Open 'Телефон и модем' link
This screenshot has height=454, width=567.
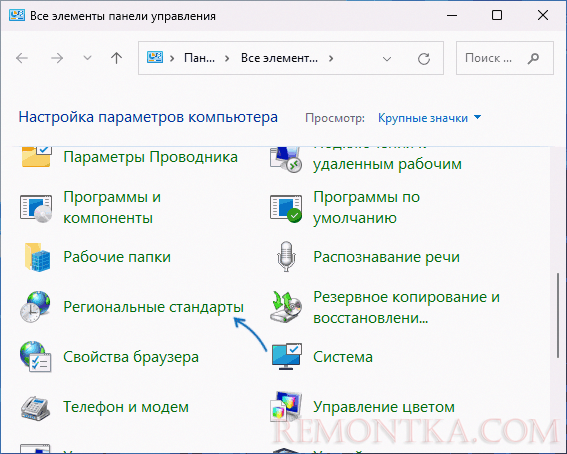pyautogui.click(x=126, y=407)
